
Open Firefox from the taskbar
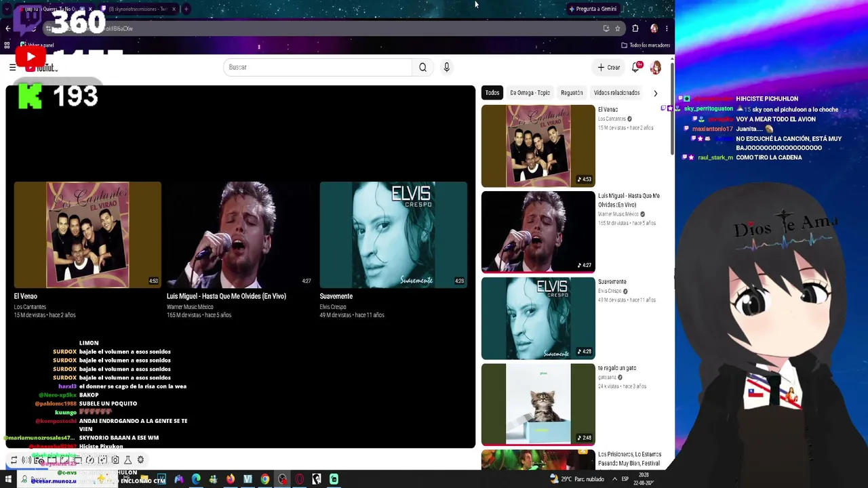[x=231, y=480]
